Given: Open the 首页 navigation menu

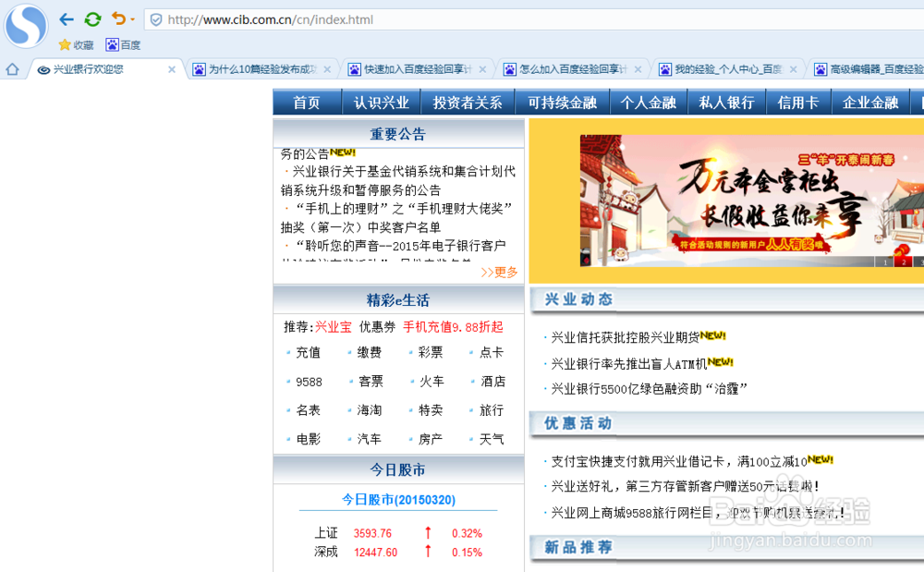Looking at the screenshot, I should tap(307, 103).
